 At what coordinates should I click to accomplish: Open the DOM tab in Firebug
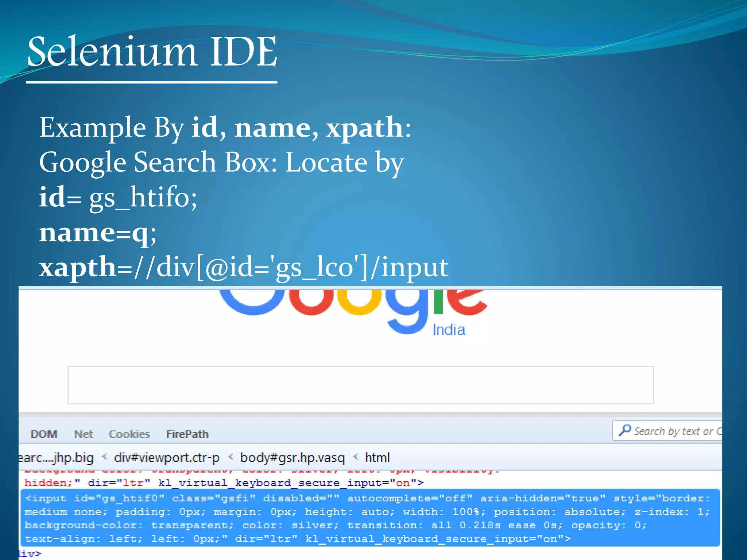[44, 434]
